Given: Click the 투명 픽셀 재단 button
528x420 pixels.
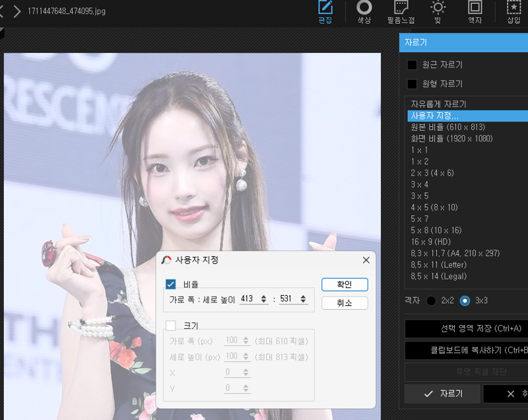Looking at the screenshot, I should pyautogui.click(x=467, y=372).
